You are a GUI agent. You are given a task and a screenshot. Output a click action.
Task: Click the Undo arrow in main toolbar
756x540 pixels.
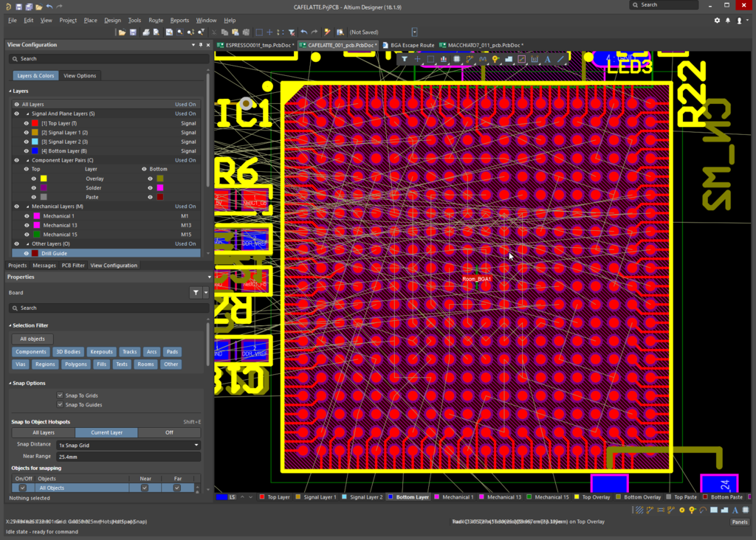tap(303, 32)
